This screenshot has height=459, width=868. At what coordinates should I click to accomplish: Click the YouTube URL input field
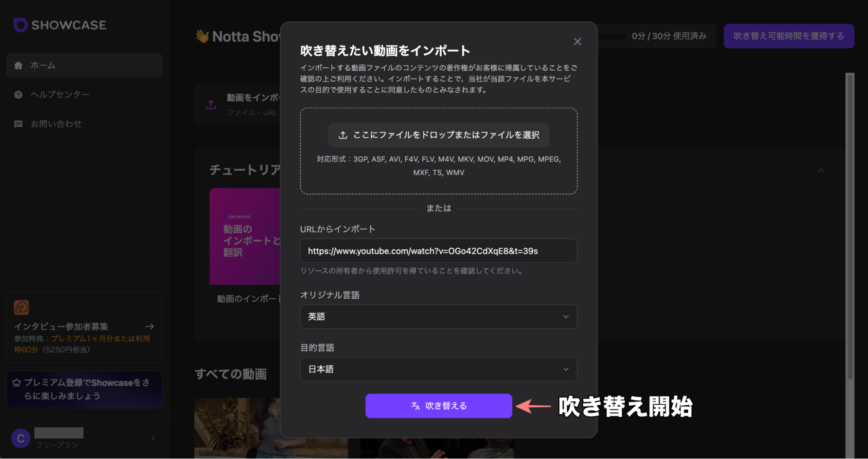click(x=439, y=251)
